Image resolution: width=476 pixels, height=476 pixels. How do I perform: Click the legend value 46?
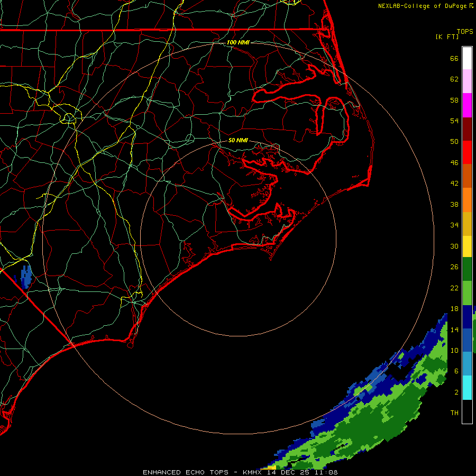454,162
